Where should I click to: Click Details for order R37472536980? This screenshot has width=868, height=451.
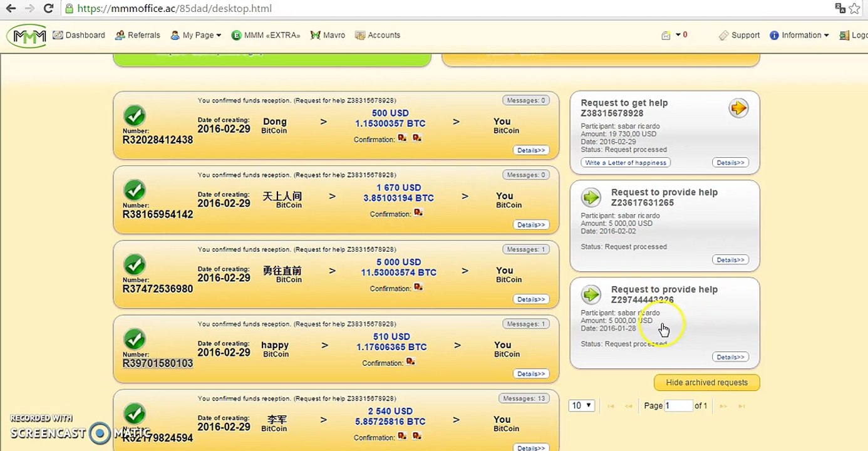pyautogui.click(x=531, y=299)
